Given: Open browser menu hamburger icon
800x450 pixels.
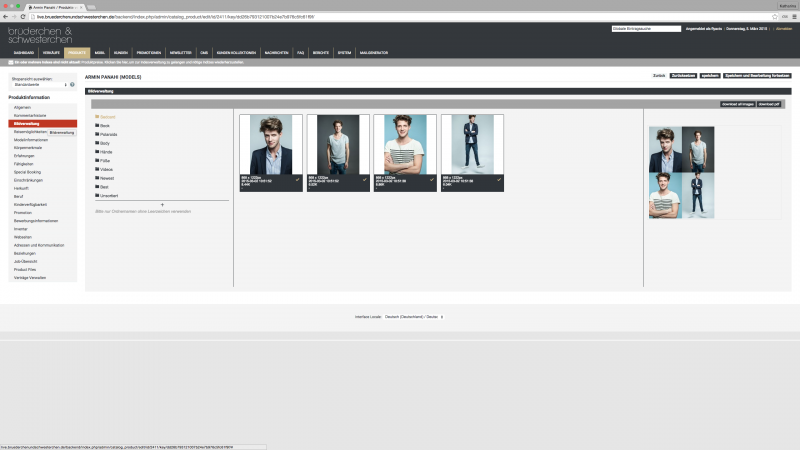Looking at the screenshot, I should pyautogui.click(x=794, y=17).
